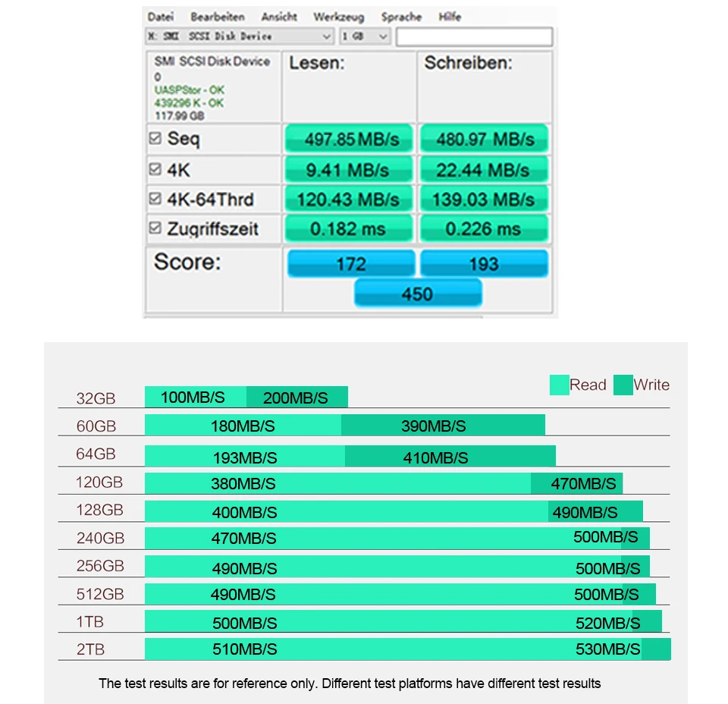The image size is (728, 704).
Task: Expand the SMI SCSI Disk Device drive dropdown
Action: tap(327, 36)
